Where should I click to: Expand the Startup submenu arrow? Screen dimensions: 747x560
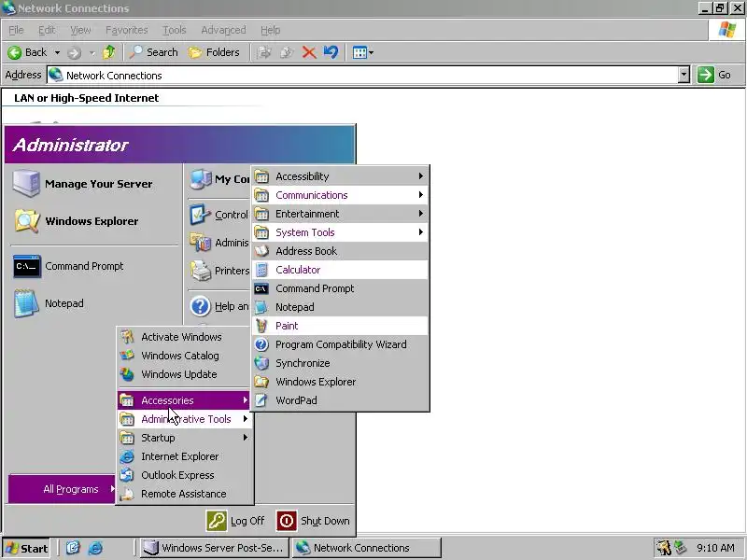[x=246, y=438]
